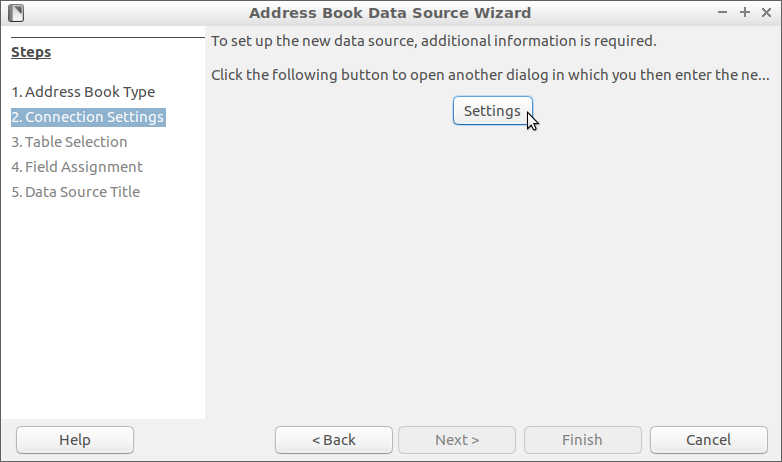This screenshot has height=462, width=782.
Task: Click the blank area below the Settings button
Action: (492, 260)
